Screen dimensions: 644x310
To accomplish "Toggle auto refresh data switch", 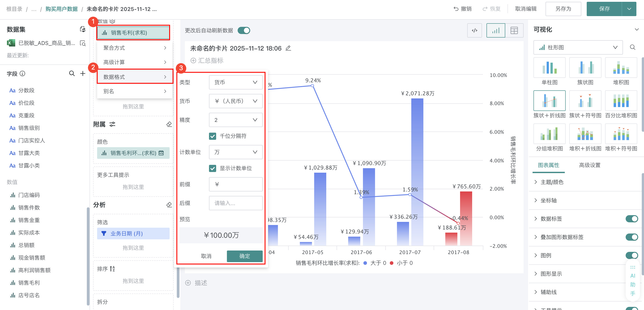I will (244, 30).
